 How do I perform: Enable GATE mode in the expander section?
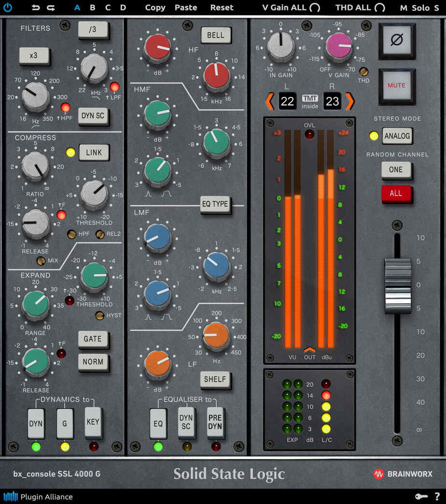[x=93, y=340]
